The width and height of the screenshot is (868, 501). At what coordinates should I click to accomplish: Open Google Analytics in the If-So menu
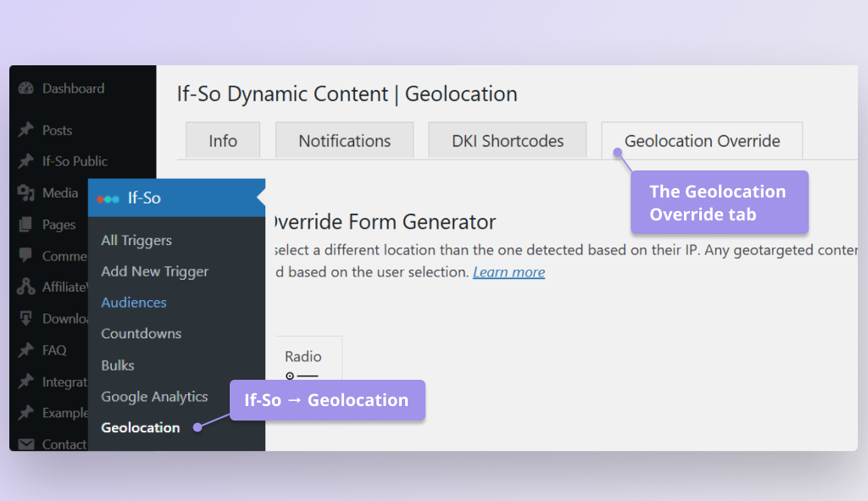point(155,396)
